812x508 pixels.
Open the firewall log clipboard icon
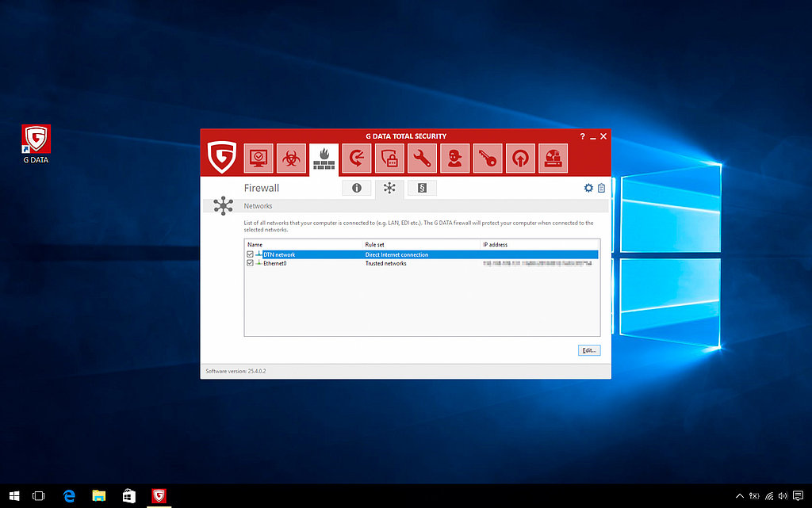tap(601, 188)
